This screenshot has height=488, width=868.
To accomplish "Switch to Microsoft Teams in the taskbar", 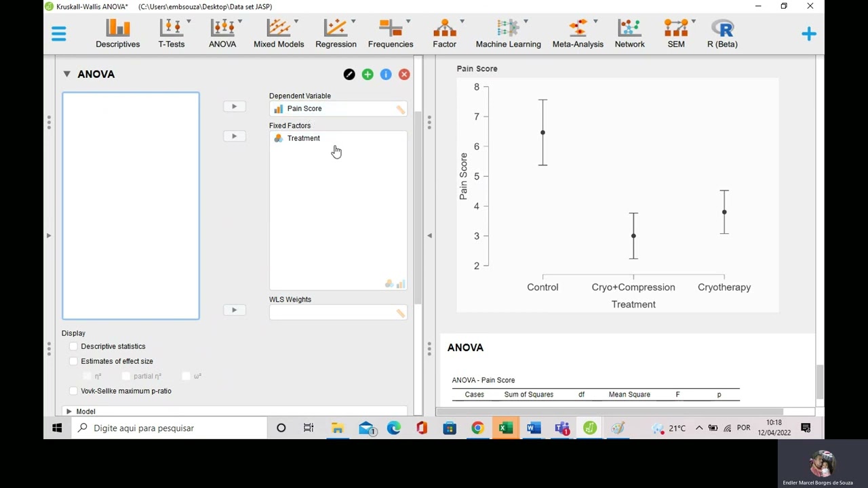I will (562, 428).
